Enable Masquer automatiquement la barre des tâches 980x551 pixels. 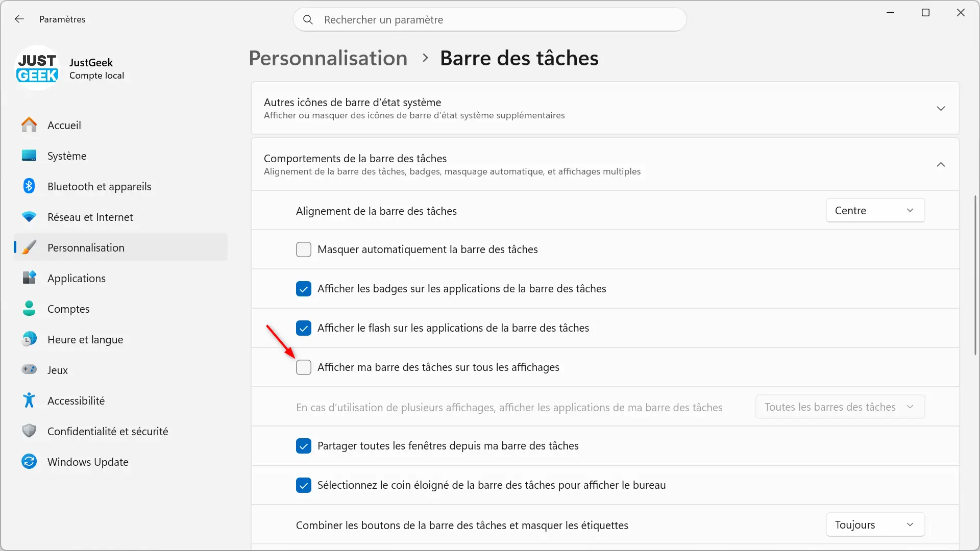[304, 249]
